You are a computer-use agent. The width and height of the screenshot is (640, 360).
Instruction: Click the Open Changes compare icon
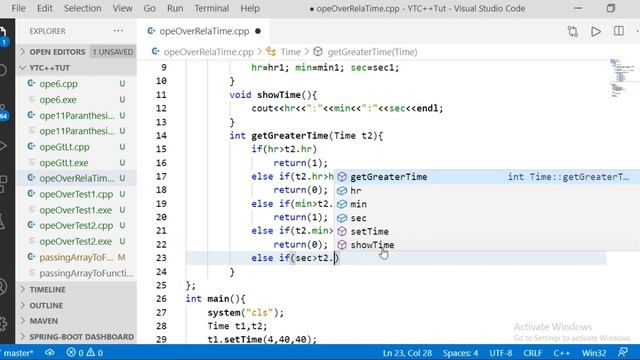573,31
